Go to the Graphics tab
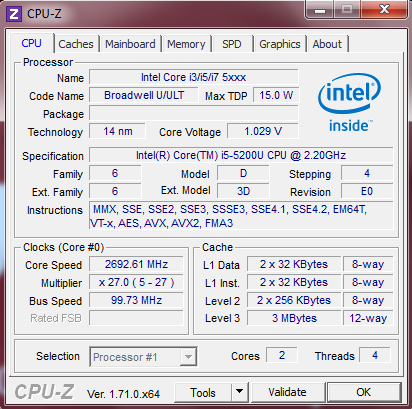The height and width of the screenshot is (409, 412). click(280, 44)
